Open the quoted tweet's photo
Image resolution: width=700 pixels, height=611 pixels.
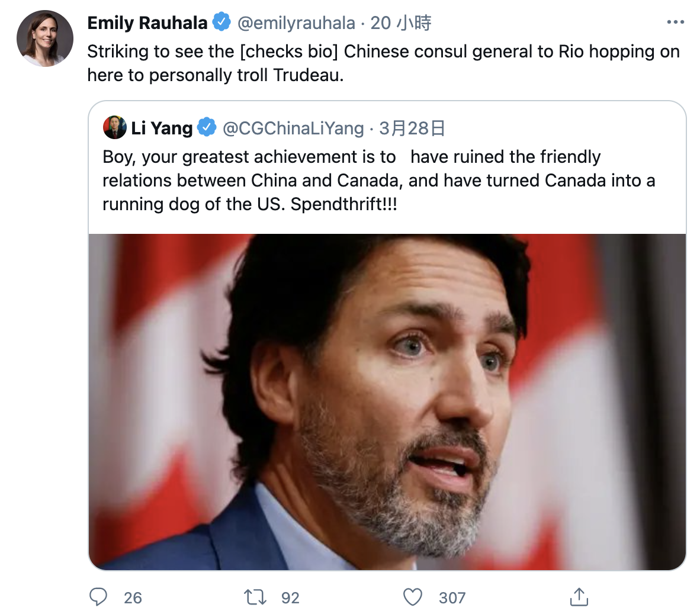[387, 401]
